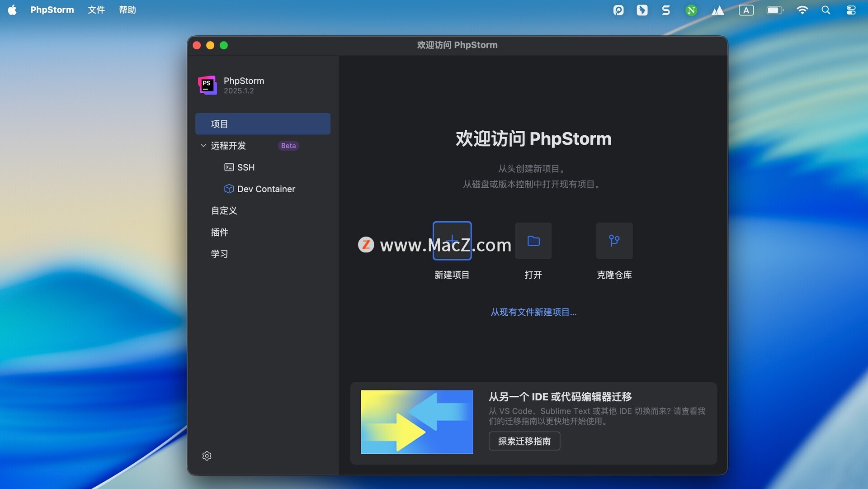Click the Clone Repository branch icon
This screenshot has height=489, width=868.
pos(614,241)
